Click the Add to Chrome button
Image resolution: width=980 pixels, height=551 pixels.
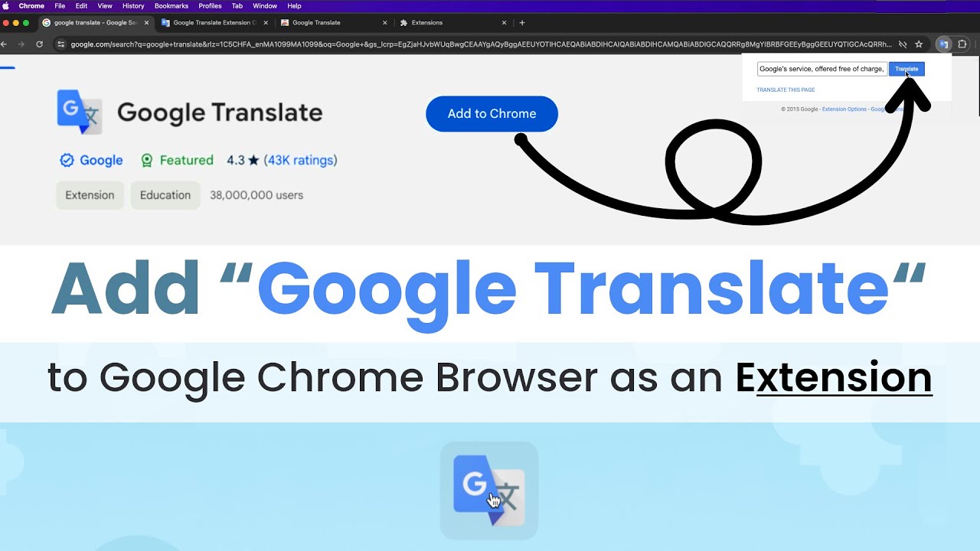click(x=492, y=113)
